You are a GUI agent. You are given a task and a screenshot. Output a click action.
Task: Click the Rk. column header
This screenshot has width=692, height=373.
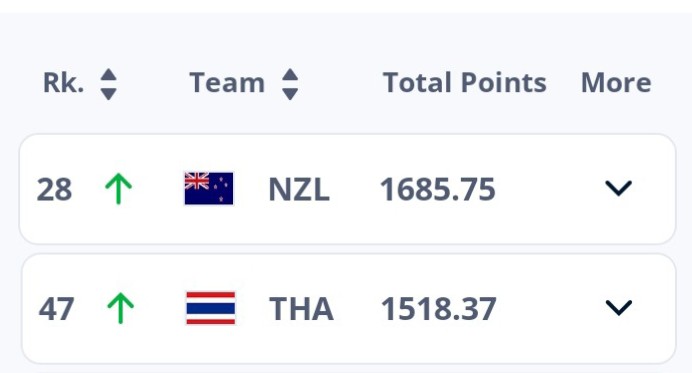click(64, 83)
